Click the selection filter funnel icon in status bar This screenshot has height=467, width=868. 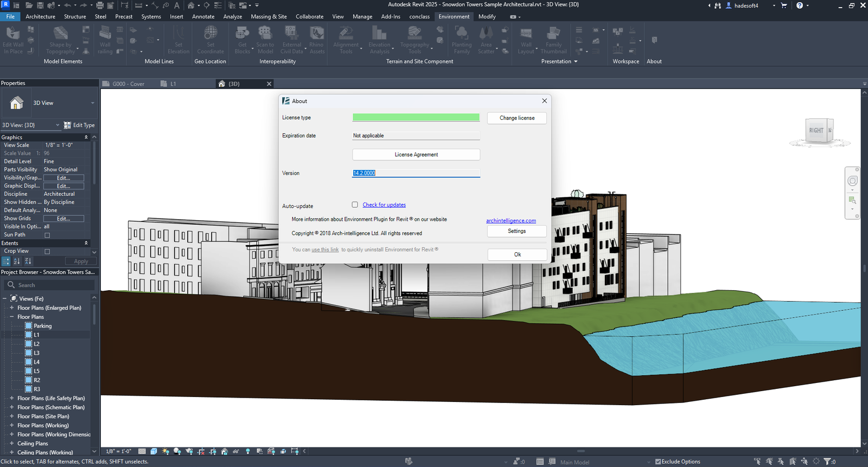click(x=827, y=462)
